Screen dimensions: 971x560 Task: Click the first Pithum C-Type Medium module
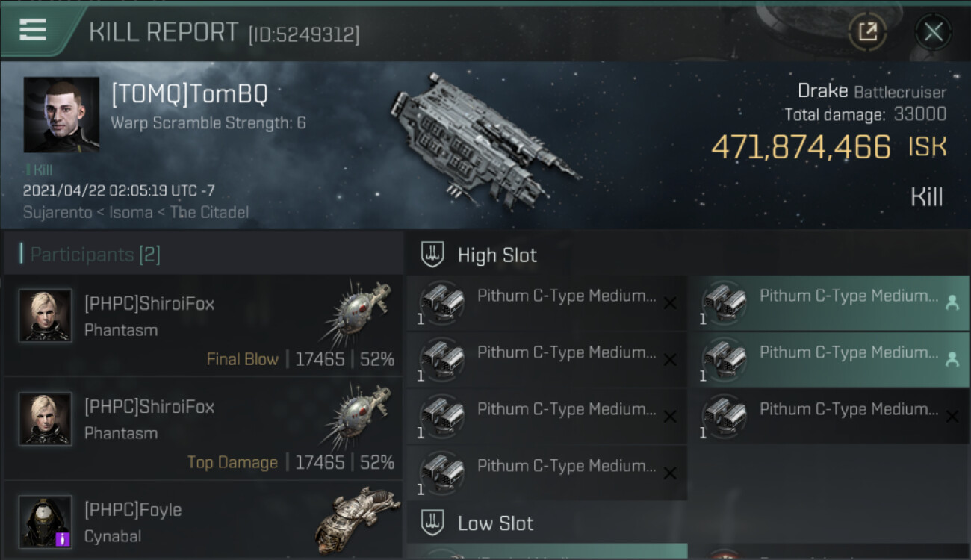[547, 304]
